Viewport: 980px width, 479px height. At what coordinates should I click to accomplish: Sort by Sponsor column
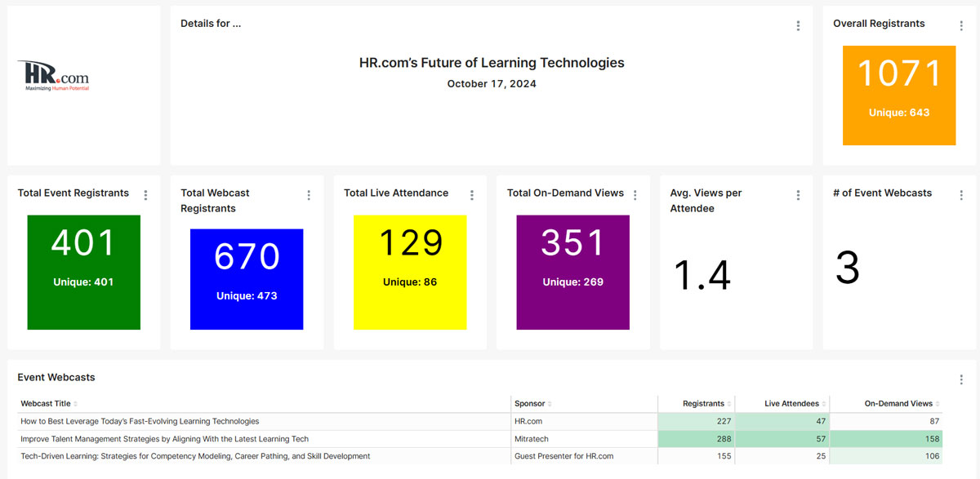pos(534,403)
